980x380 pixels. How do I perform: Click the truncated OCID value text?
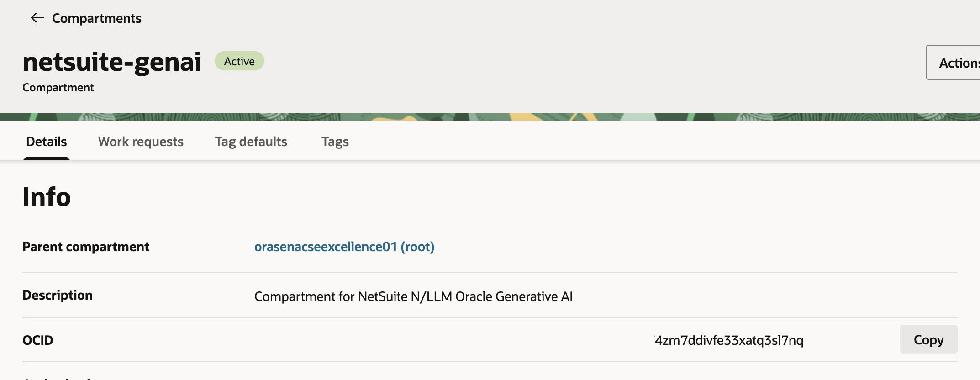728,340
